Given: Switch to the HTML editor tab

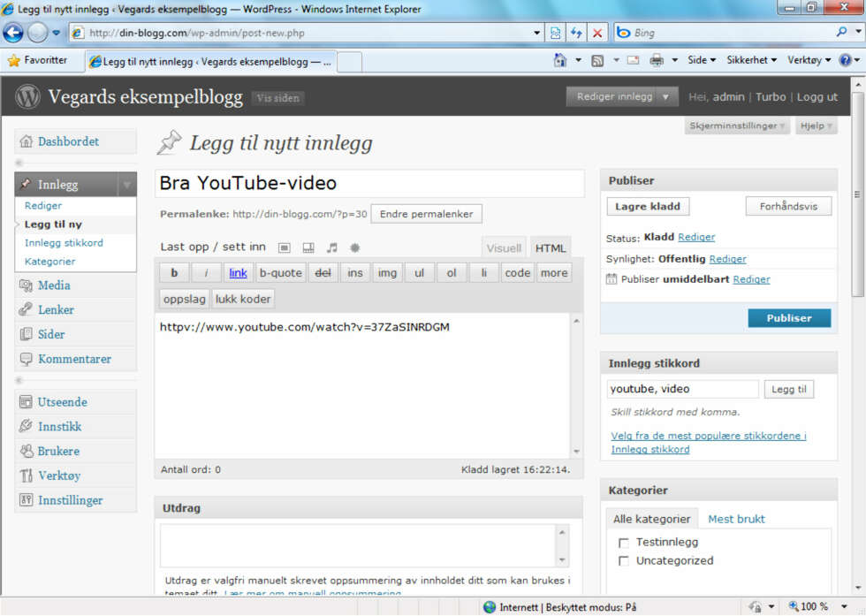Looking at the screenshot, I should click(550, 248).
